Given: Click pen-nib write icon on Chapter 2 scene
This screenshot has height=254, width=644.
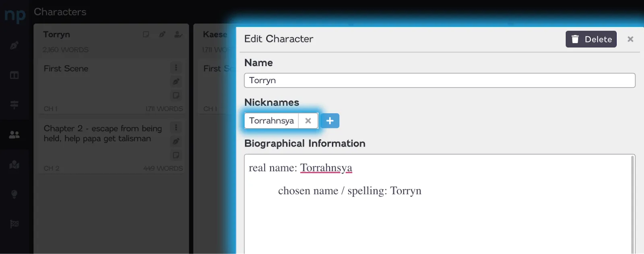Looking at the screenshot, I should click(176, 141).
